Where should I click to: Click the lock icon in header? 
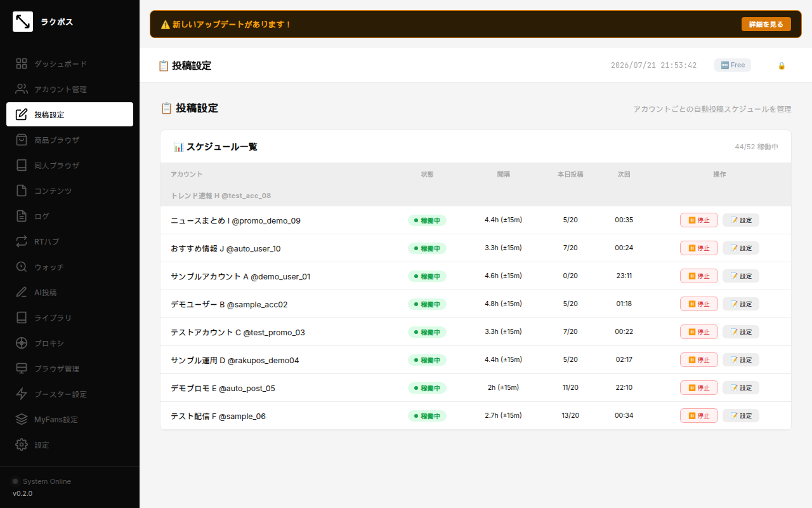pos(782,65)
